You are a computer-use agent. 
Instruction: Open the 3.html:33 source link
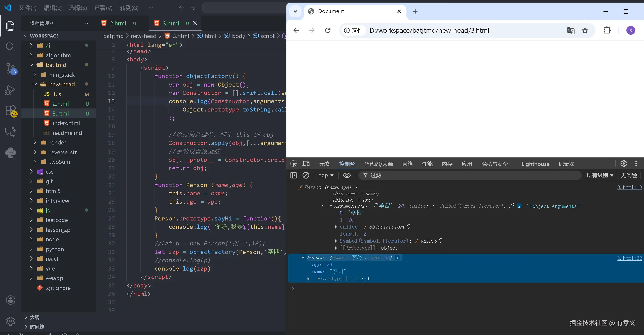pyautogui.click(x=629, y=258)
